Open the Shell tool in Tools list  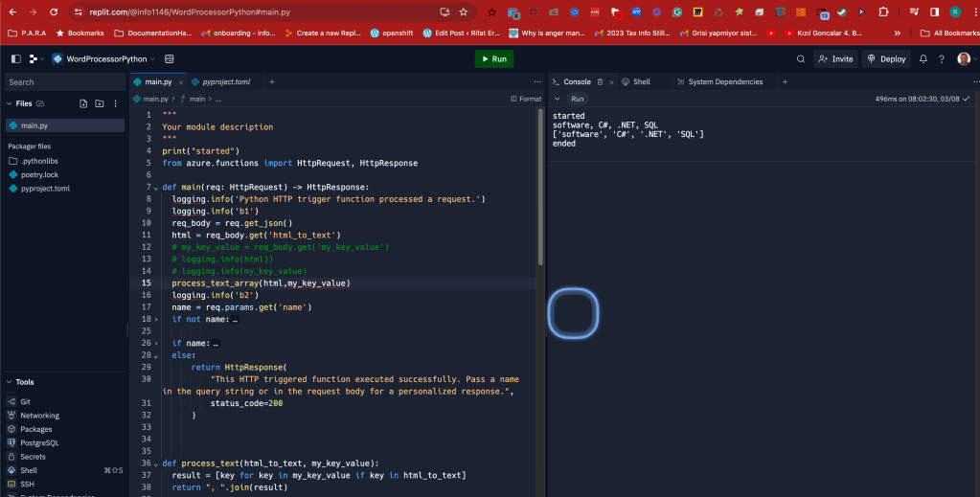(x=28, y=471)
